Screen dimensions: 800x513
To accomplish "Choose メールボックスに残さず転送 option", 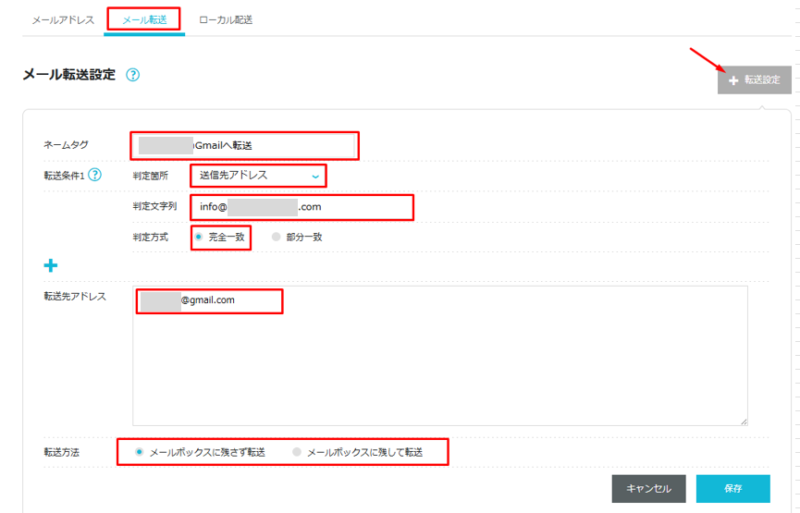I will click(139, 453).
